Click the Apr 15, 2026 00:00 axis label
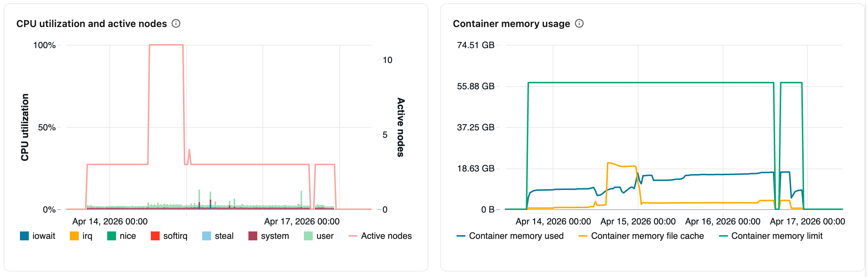Viewport: 868px width, 277px height. tap(638, 221)
